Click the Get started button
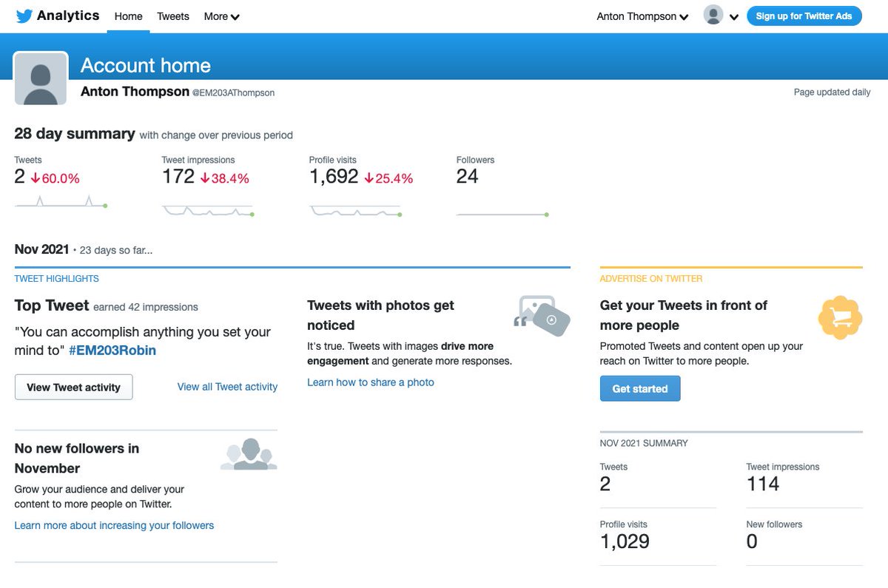888x588 pixels. click(640, 388)
